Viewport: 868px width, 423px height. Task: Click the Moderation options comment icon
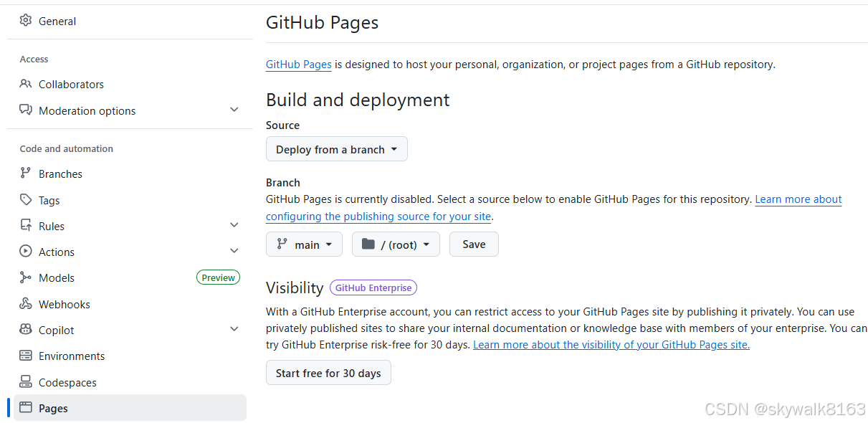[x=26, y=110]
